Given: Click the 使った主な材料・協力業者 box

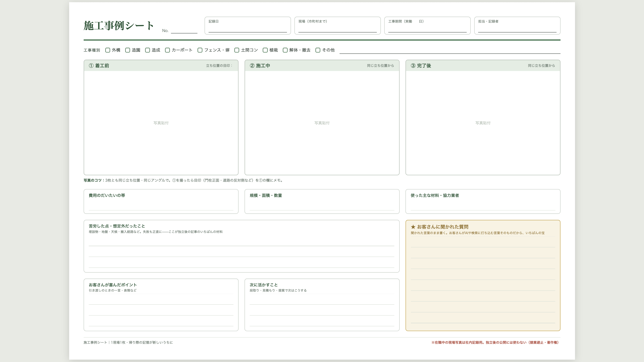Looking at the screenshot, I should click(483, 202).
